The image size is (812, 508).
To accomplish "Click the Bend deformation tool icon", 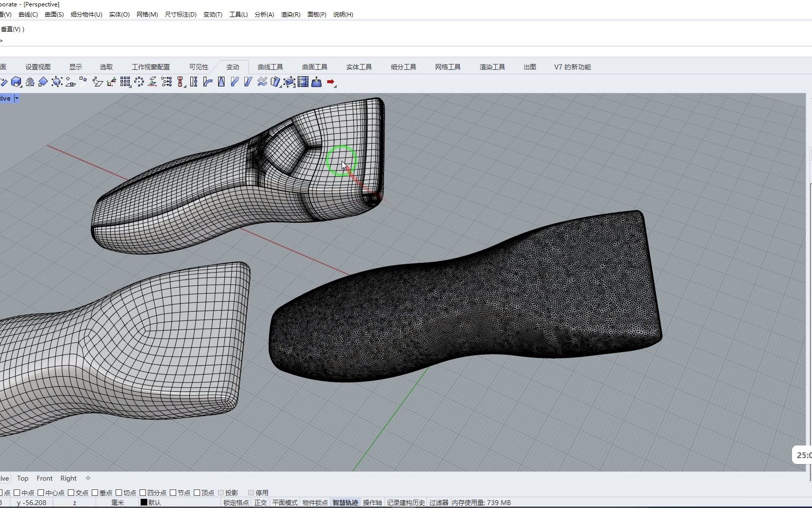I will (x=207, y=82).
